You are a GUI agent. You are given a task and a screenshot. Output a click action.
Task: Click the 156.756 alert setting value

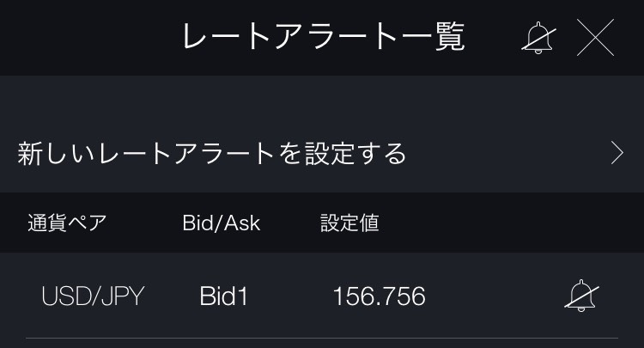click(x=379, y=296)
